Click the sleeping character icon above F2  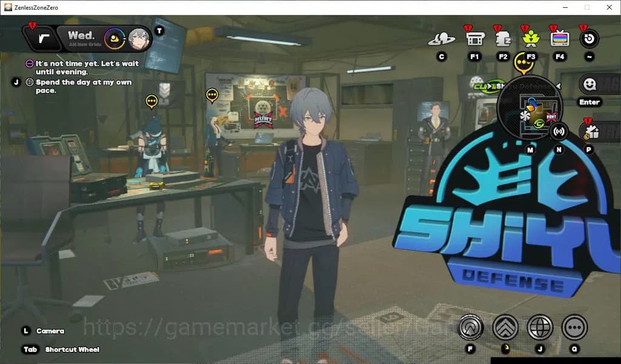pyautogui.click(x=503, y=38)
